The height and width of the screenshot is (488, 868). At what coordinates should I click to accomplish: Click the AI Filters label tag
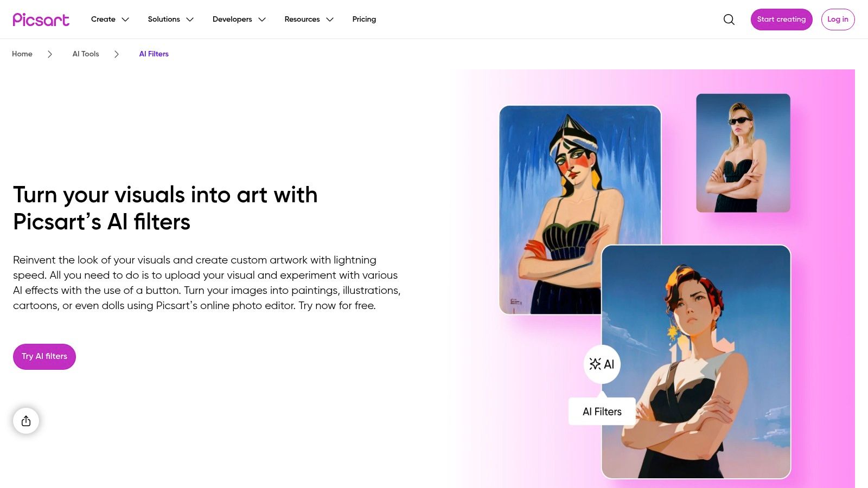tap(602, 412)
